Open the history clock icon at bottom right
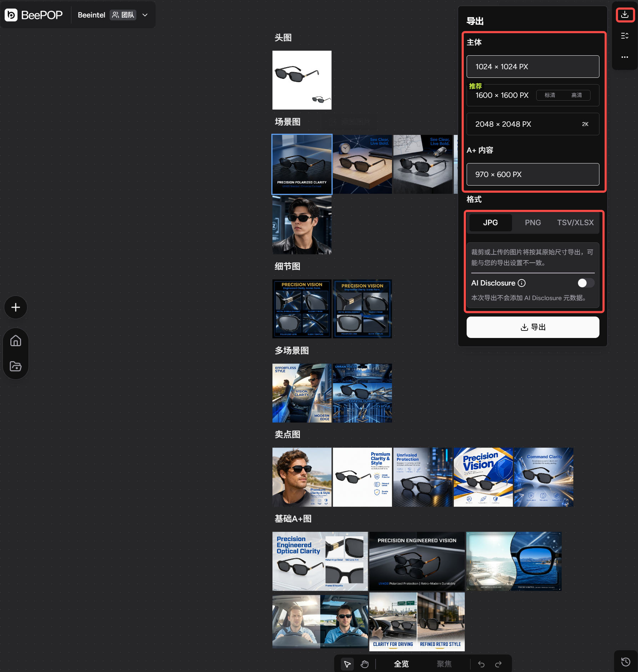The height and width of the screenshot is (672, 638). pos(626,662)
